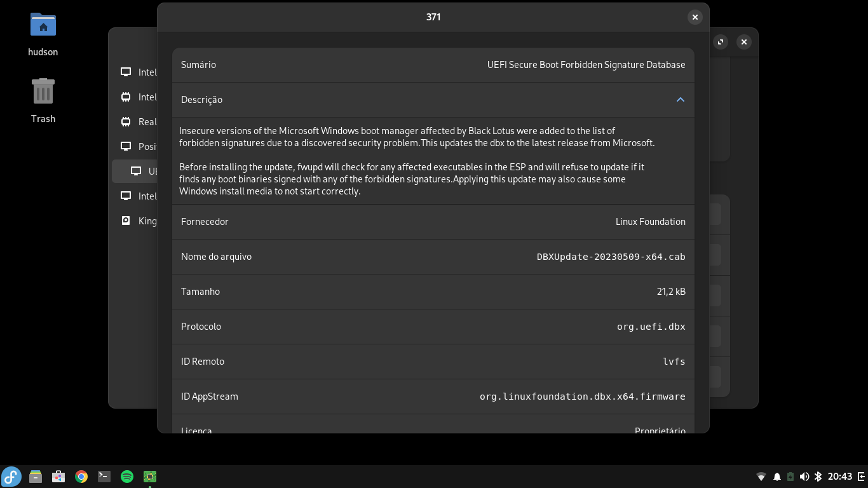This screenshot has height=488, width=868.
Task: Open the Trash desktop icon
Action: [x=43, y=100]
